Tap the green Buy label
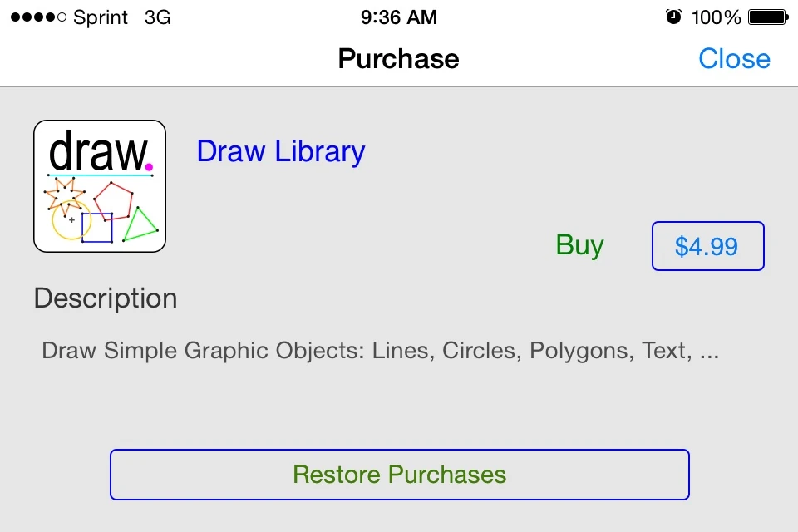The height and width of the screenshot is (532, 798). click(579, 245)
